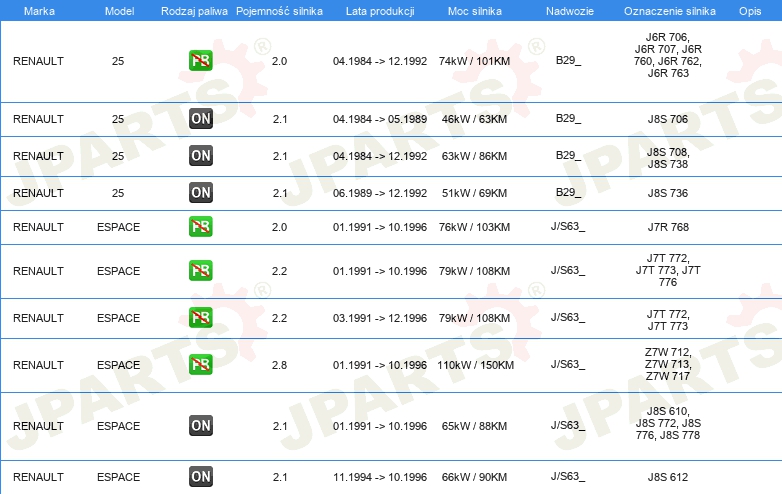The height and width of the screenshot is (494, 782).
Task: Click the J8S 736 engine code
Action: (668, 193)
